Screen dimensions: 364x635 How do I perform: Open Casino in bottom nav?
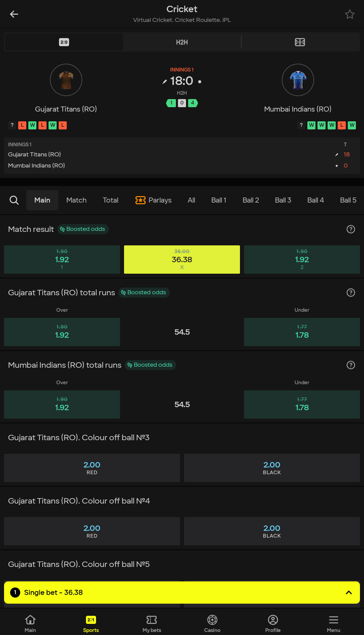point(212,624)
